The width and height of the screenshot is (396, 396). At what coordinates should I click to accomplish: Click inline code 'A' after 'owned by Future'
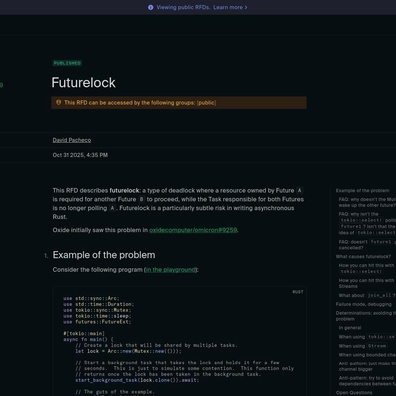pos(299,191)
